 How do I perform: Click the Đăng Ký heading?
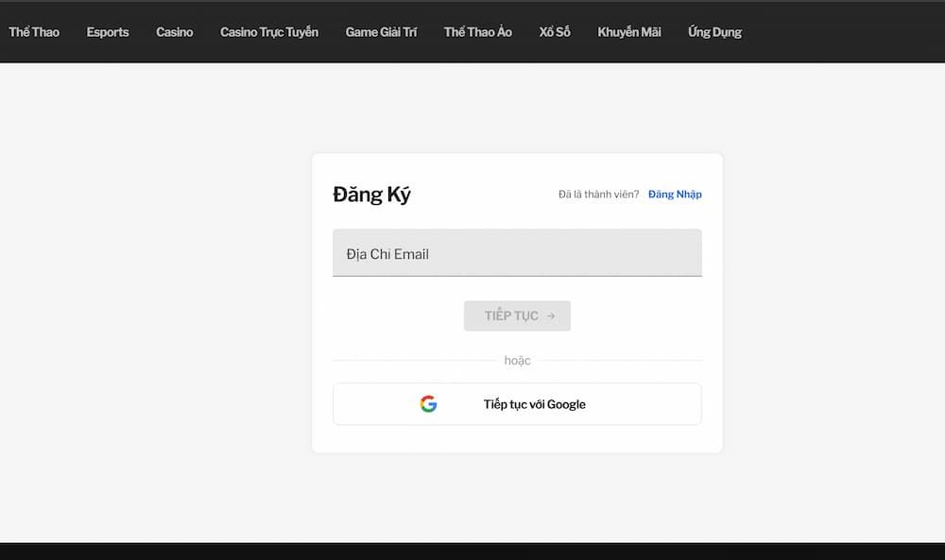click(372, 194)
